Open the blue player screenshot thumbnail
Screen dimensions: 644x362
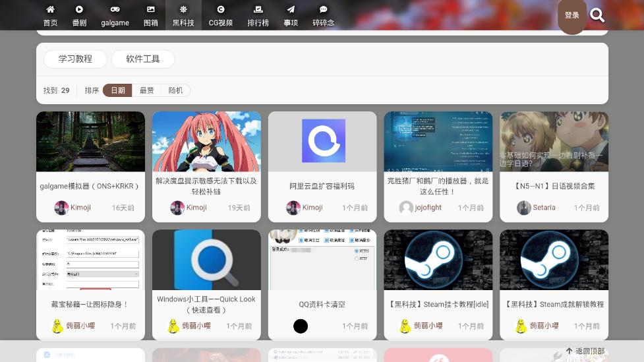point(438,141)
